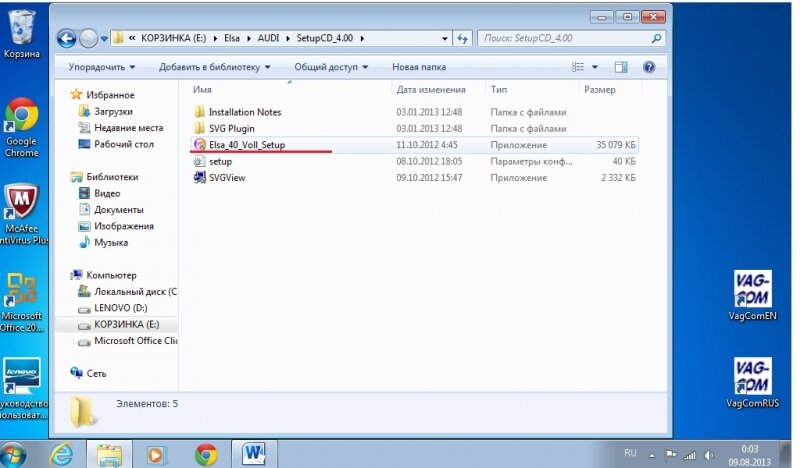Sort by the Размер column header

599,89
